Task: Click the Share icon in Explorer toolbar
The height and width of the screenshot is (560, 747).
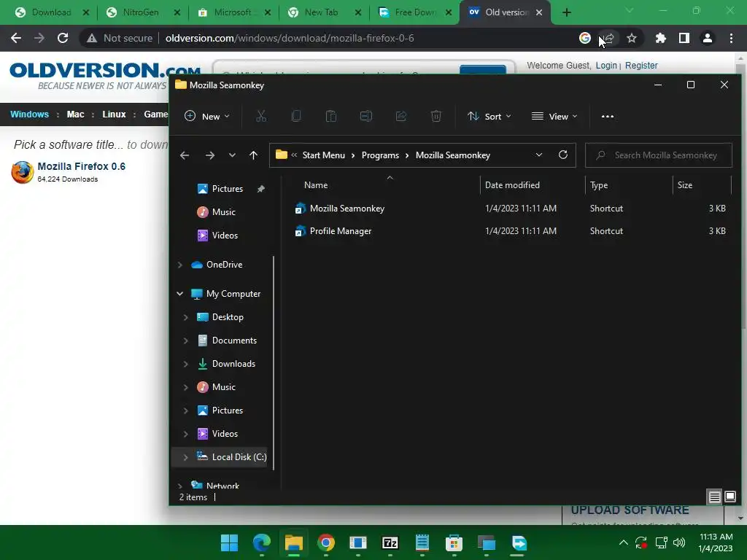Action: pyautogui.click(x=401, y=116)
